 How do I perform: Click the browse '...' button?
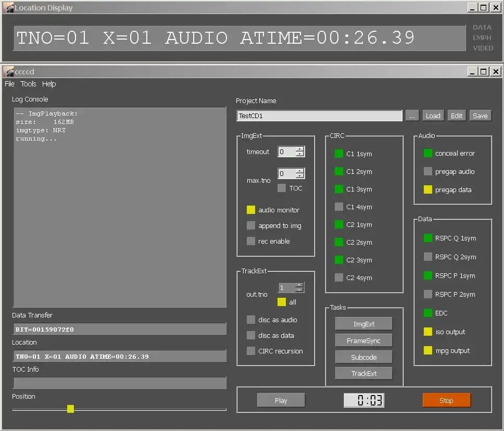pyautogui.click(x=412, y=116)
